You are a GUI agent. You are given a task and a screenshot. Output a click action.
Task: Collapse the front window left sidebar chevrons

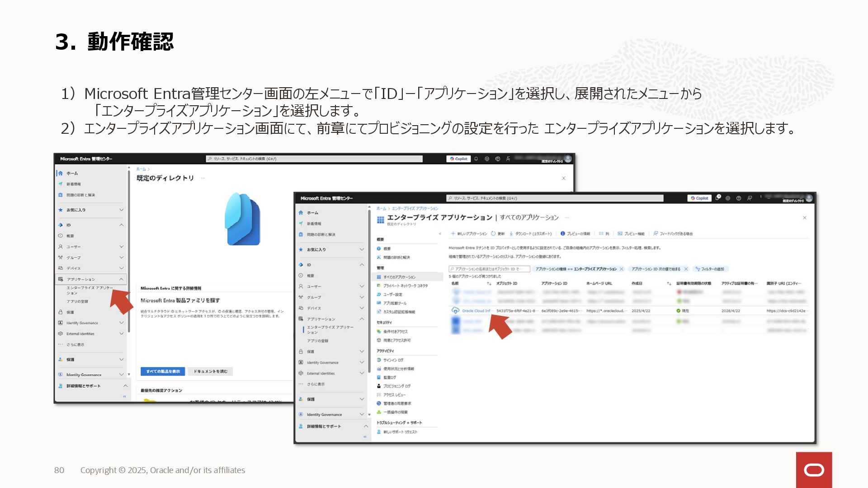pos(365,437)
